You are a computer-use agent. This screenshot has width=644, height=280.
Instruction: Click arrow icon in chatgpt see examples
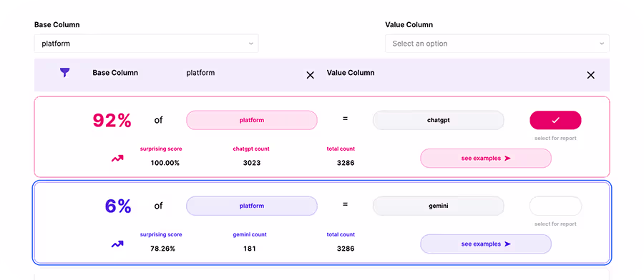(507, 159)
